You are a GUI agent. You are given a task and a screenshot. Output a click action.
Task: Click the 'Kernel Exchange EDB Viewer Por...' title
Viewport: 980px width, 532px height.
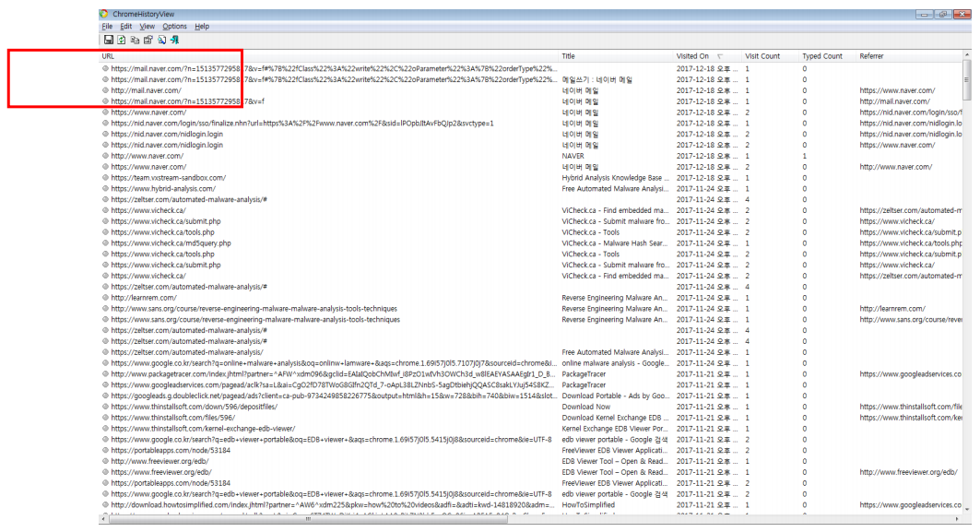click(614, 429)
